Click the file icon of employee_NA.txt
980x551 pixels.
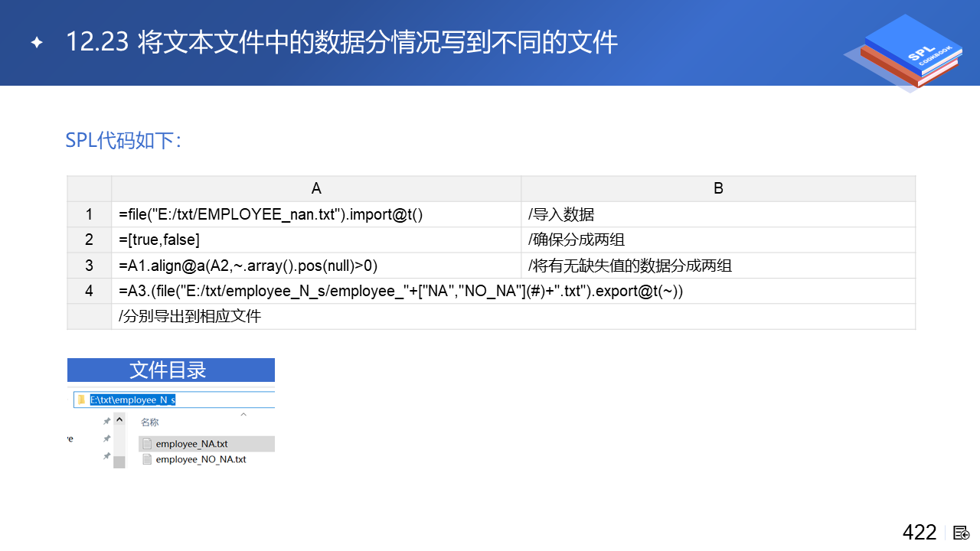tap(148, 444)
